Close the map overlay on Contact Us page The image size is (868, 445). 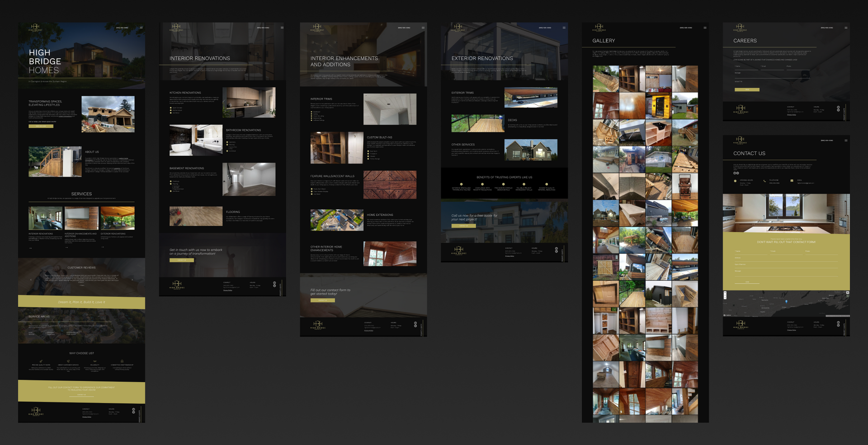pos(848,293)
